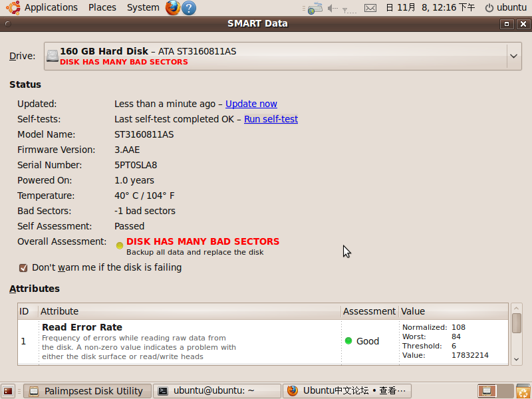Click the Threshold value 6
The image size is (532, 399).
coord(454,346)
